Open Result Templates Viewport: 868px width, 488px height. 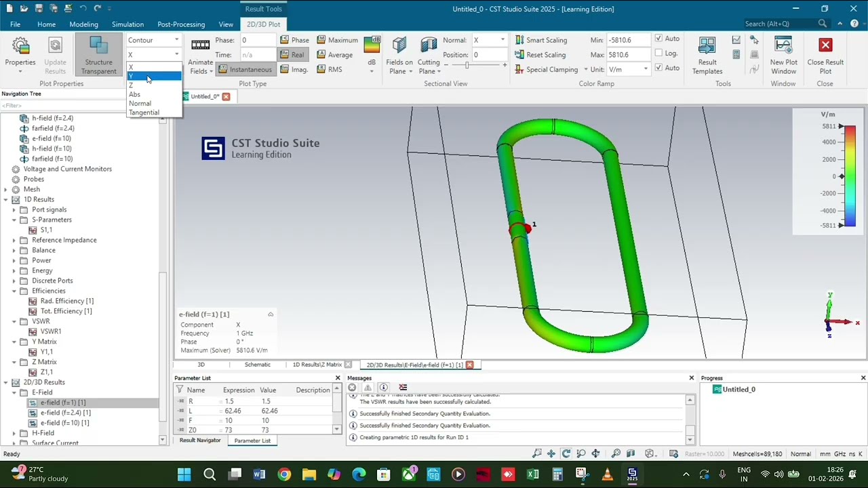pyautogui.click(x=707, y=56)
